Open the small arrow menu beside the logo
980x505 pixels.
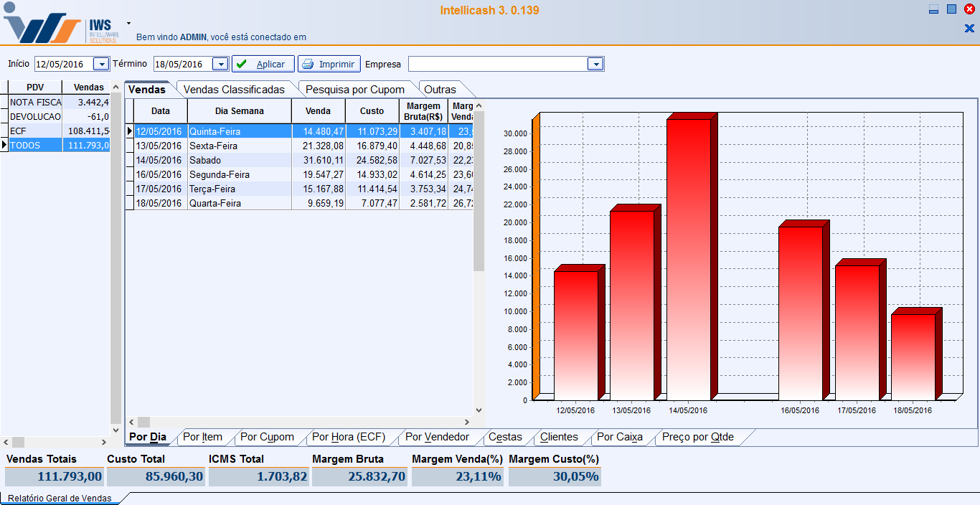[129, 23]
